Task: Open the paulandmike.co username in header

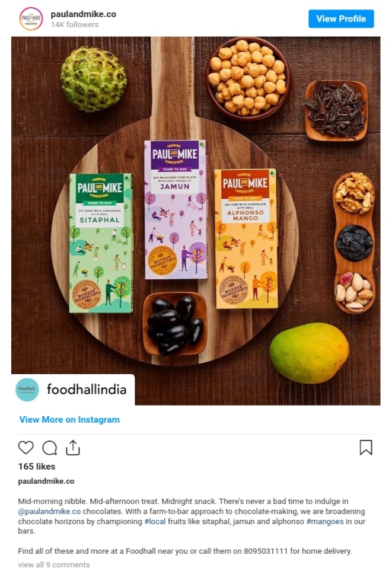Action: pyautogui.click(x=84, y=14)
